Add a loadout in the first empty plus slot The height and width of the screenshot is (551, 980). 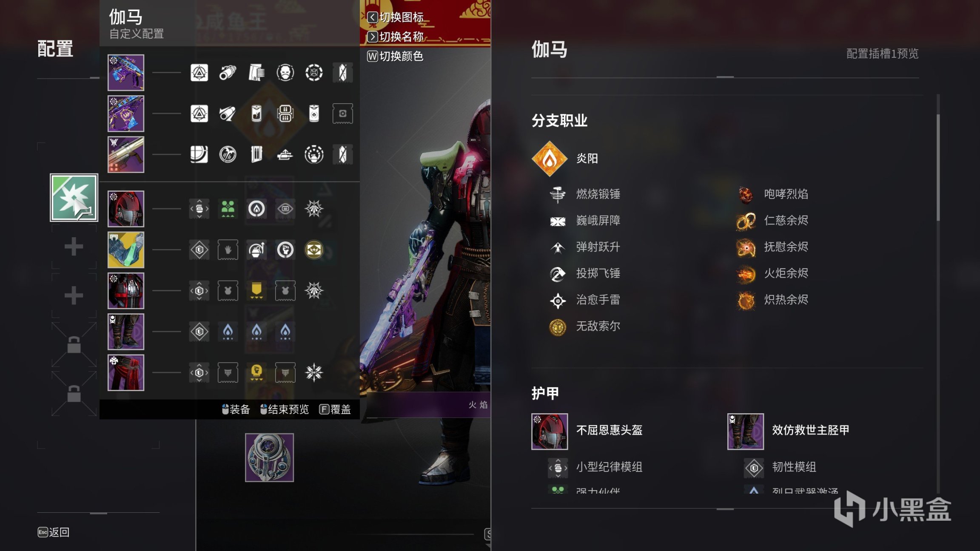coord(74,247)
